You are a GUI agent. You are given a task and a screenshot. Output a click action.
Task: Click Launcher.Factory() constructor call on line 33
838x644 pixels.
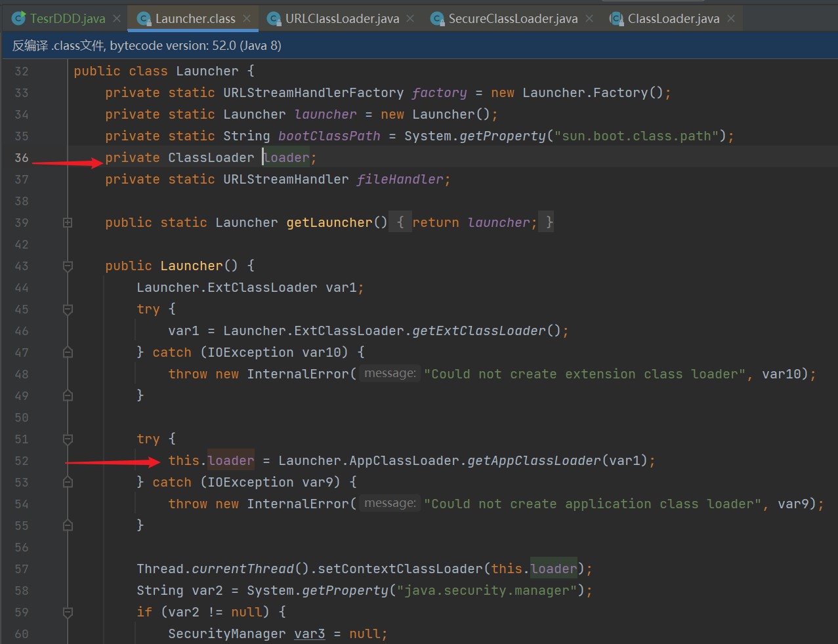(x=593, y=92)
